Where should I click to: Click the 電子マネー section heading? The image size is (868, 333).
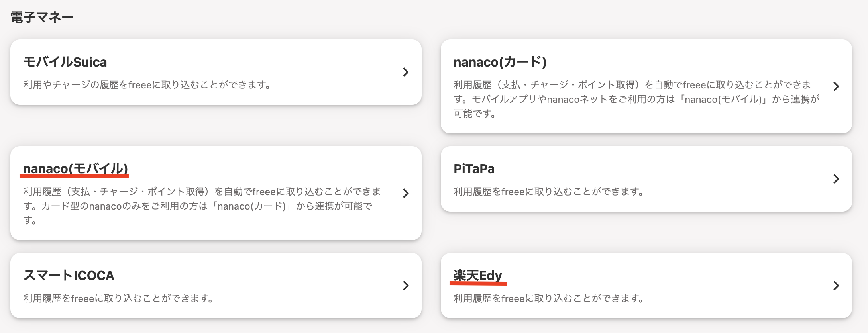click(x=42, y=17)
